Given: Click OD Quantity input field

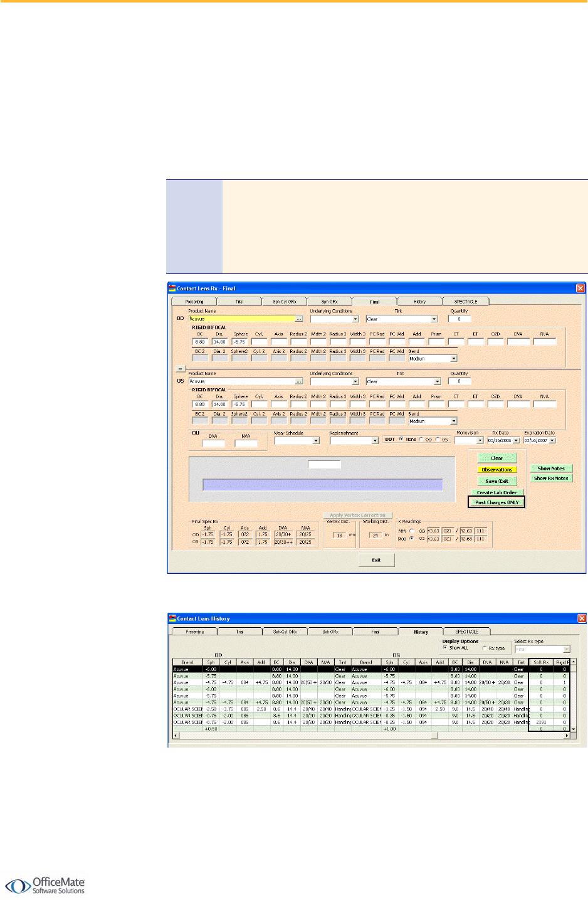Looking at the screenshot, I should (x=459, y=319).
